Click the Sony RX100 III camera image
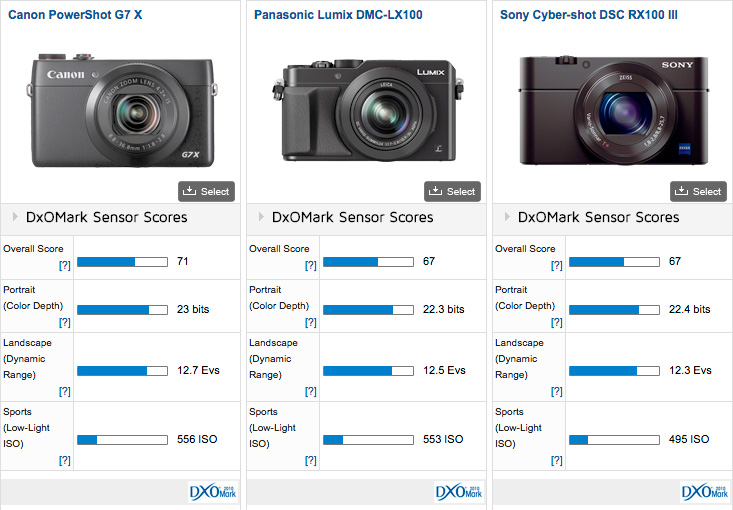733x510 pixels. point(614,110)
